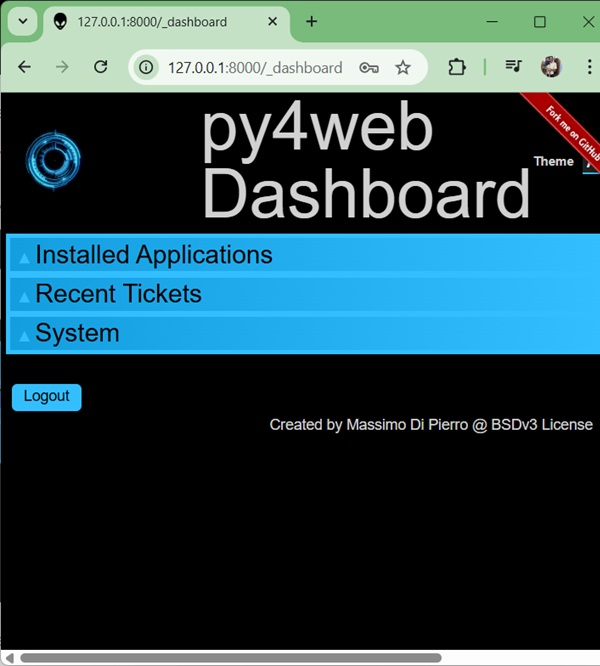The width and height of the screenshot is (600, 666).
Task: Click the horizontal scrollbar thumb
Action: (x=231, y=658)
